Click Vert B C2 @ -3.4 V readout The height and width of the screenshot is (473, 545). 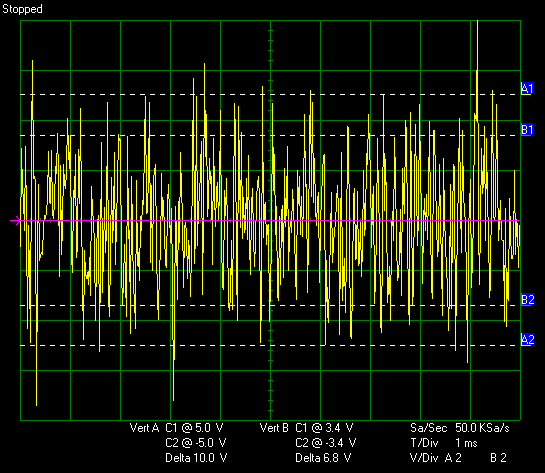(x=326, y=443)
